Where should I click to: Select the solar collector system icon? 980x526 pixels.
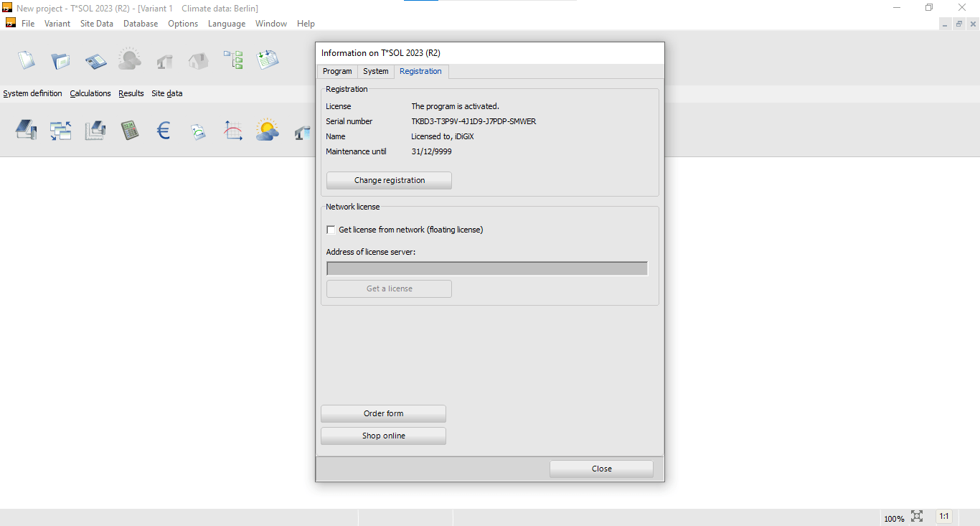[26, 130]
